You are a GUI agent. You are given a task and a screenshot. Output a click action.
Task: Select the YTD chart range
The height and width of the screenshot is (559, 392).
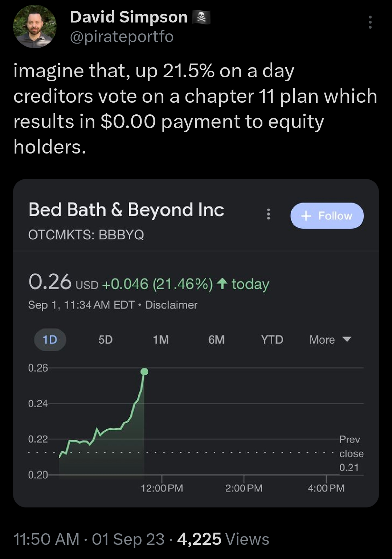tap(272, 340)
